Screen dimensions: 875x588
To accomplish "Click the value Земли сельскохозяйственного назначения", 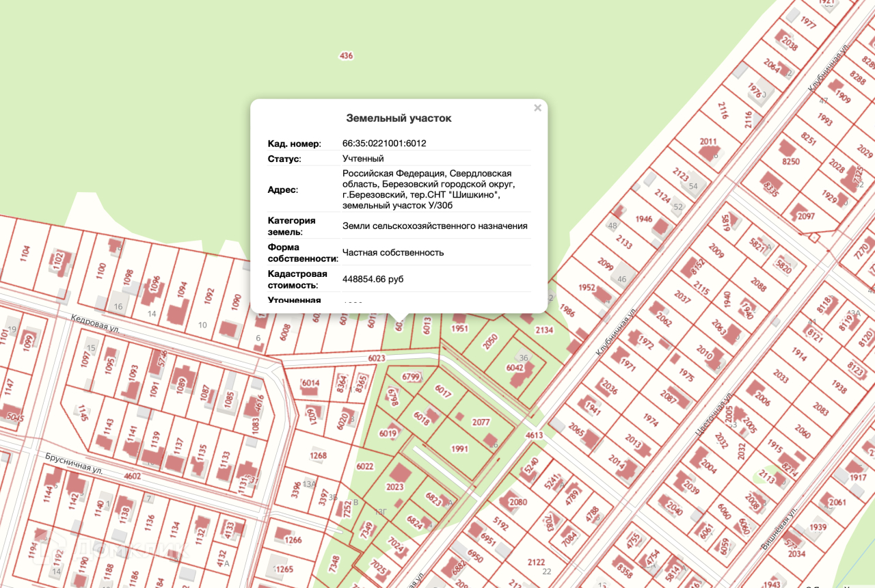I will tap(435, 226).
